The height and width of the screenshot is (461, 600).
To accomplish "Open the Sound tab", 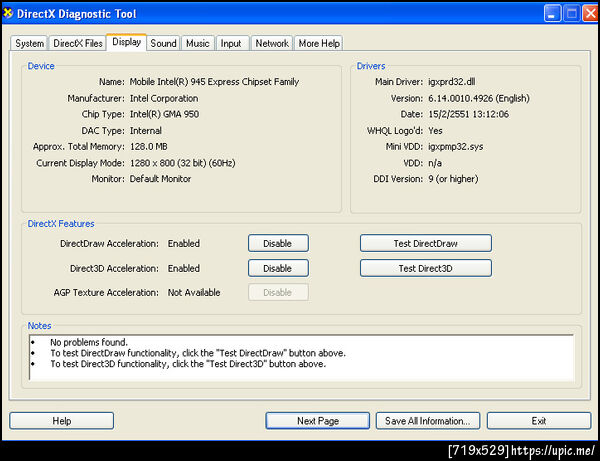I will click(163, 43).
